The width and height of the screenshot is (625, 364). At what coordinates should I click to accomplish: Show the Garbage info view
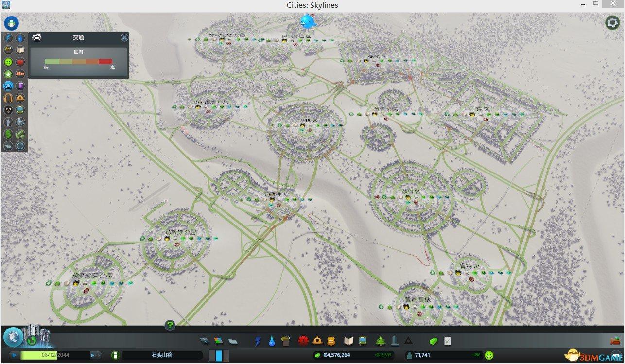click(8, 50)
